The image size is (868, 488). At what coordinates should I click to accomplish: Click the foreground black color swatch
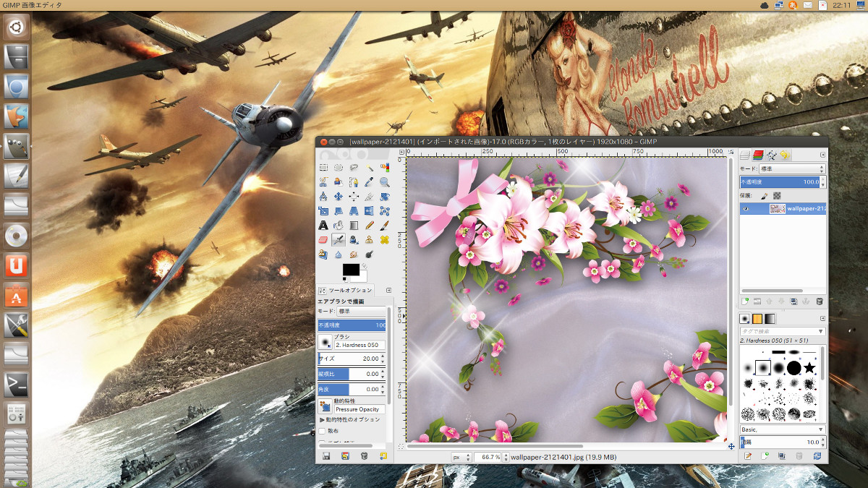(x=351, y=270)
